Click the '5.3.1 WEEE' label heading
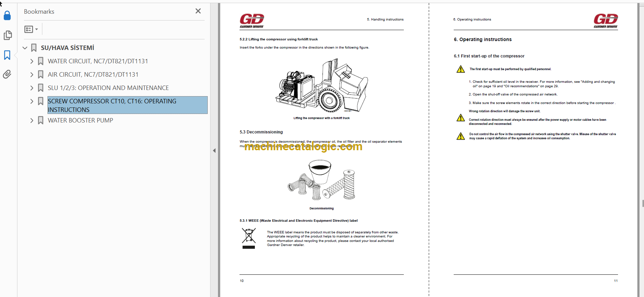 [299, 221]
